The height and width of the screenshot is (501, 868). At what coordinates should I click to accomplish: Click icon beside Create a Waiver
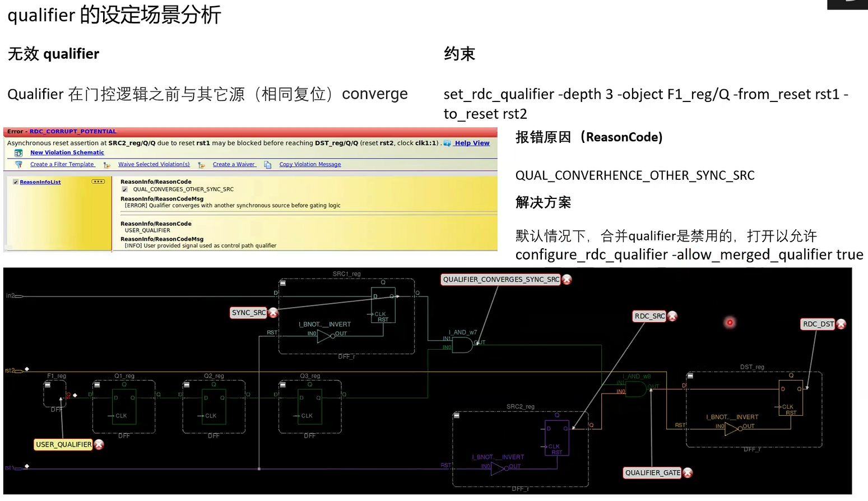(202, 165)
